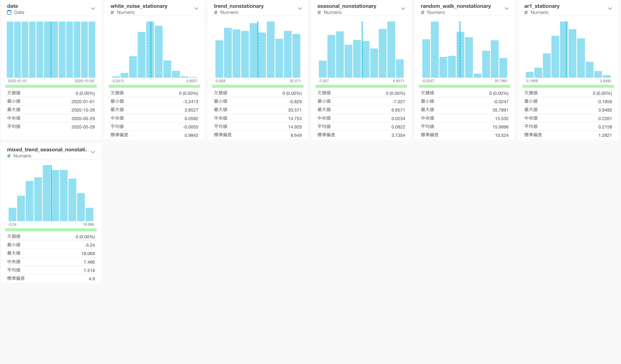Click green missing-value bar under date histogram

[x=51, y=86]
